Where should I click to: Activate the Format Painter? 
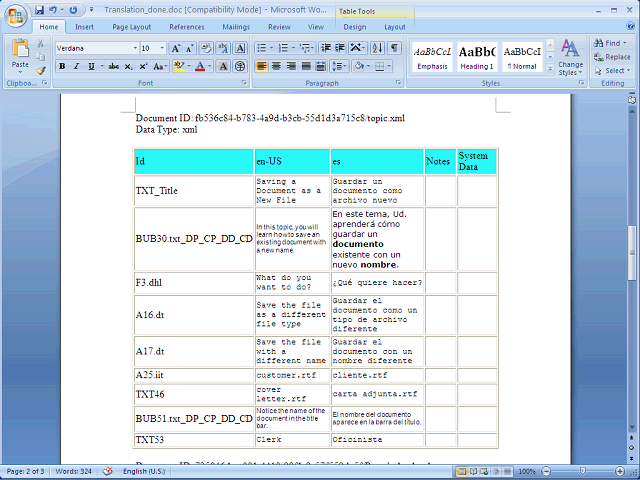pos(40,70)
